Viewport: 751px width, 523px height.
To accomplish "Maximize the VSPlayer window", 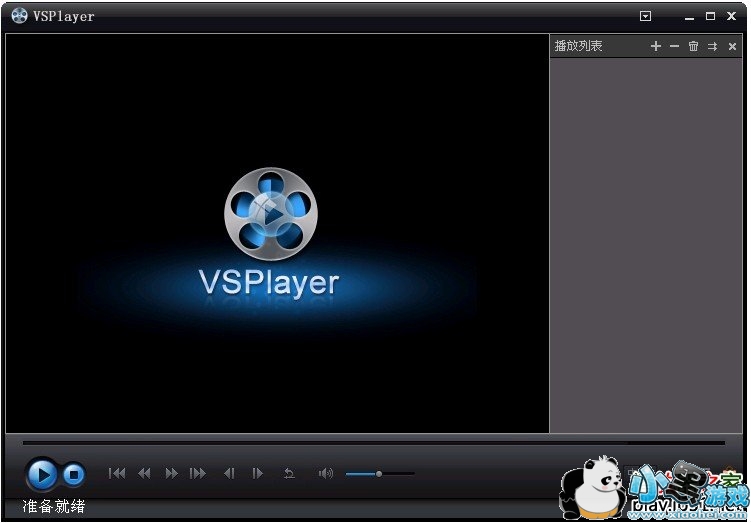I will [x=710, y=16].
